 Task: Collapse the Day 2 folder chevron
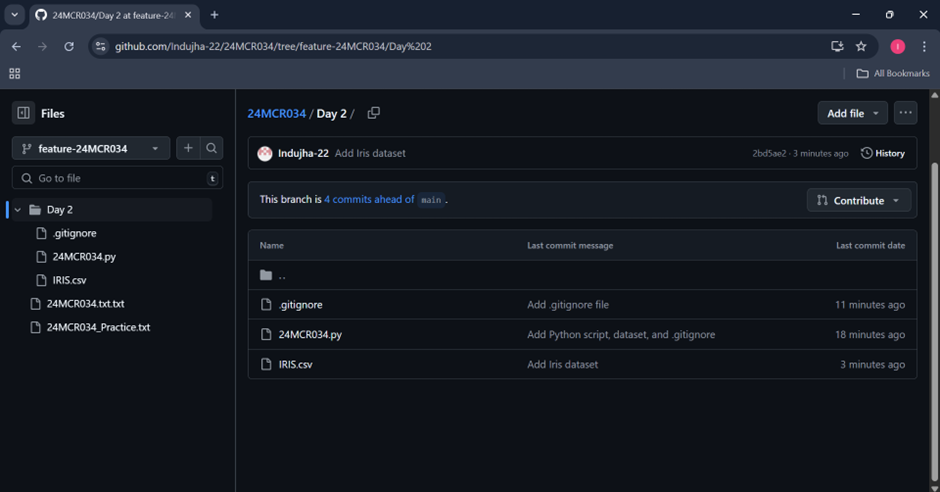pos(18,210)
